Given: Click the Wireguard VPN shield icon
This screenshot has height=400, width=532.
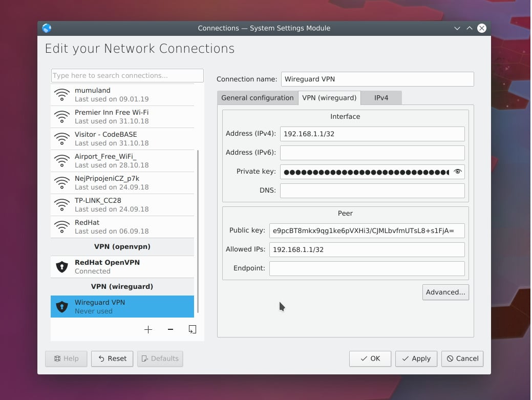Looking at the screenshot, I should click(x=61, y=306).
